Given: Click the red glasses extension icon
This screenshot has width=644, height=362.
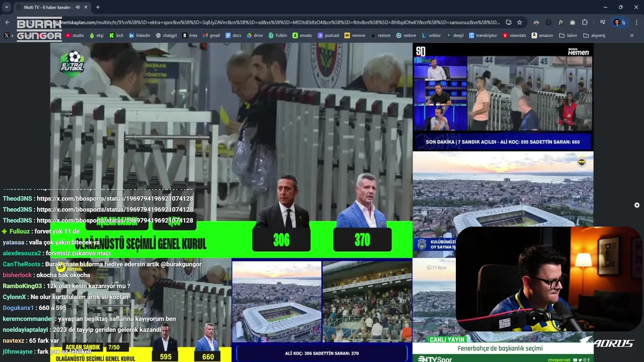Looking at the screenshot, I should pos(536,22).
